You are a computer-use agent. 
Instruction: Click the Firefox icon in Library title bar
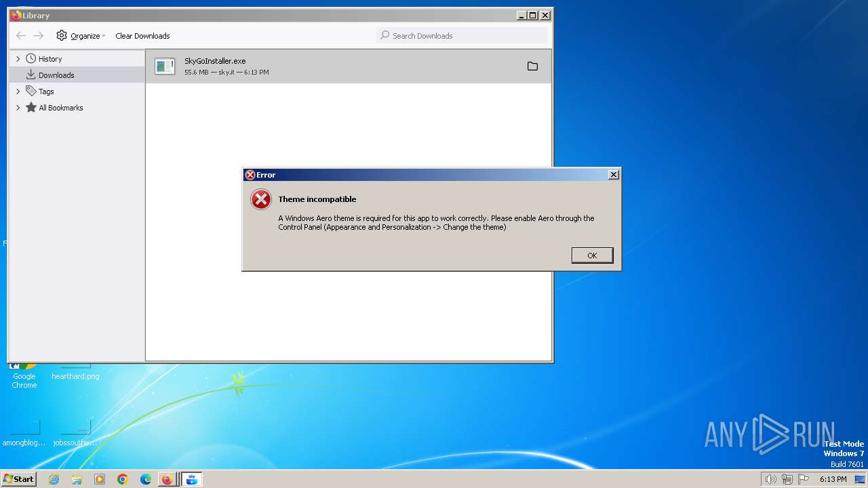tap(16, 15)
